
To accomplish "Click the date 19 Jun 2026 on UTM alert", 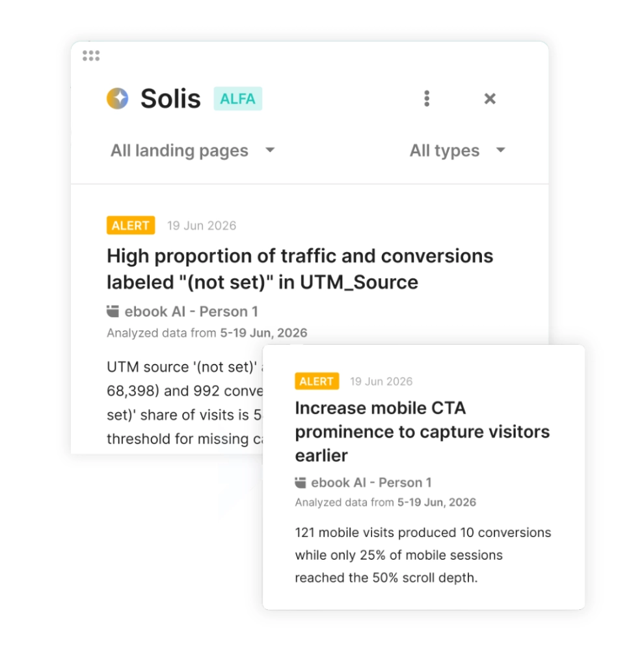I will click(x=202, y=225).
